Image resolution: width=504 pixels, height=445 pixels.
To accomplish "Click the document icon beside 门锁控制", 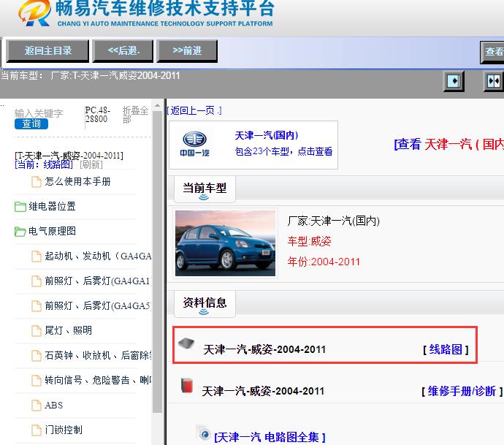I will (x=37, y=430).
